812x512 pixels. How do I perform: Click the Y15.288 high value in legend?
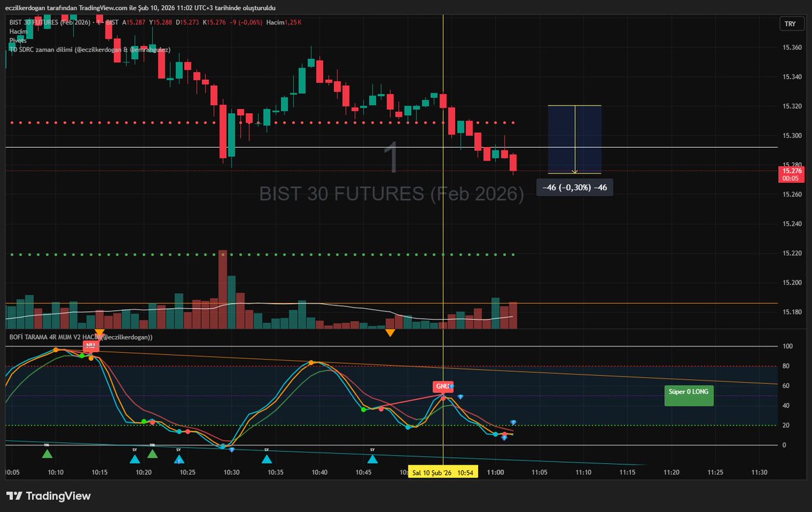point(161,22)
